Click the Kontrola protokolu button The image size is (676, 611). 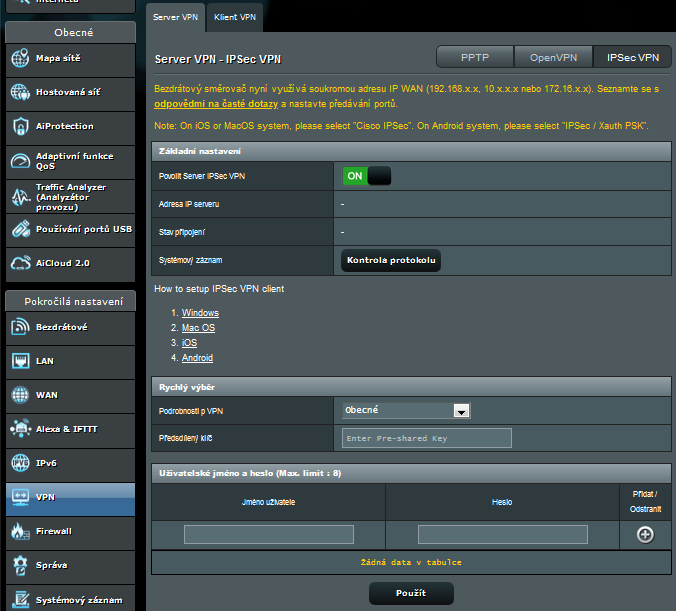(x=391, y=261)
